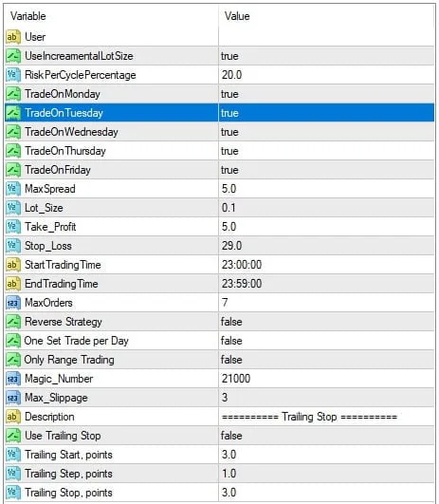This screenshot has width=439, height=504.
Task: Click the double icon beside Trailing Start, points
Action: [13, 455]
